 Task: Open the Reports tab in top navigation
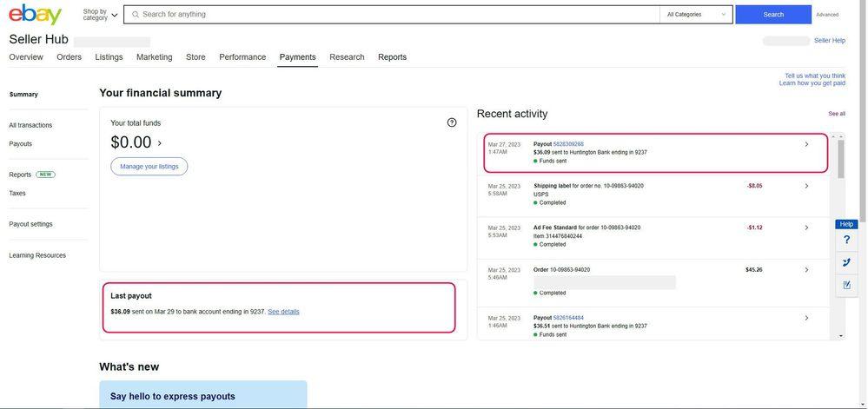click(393, 57)
